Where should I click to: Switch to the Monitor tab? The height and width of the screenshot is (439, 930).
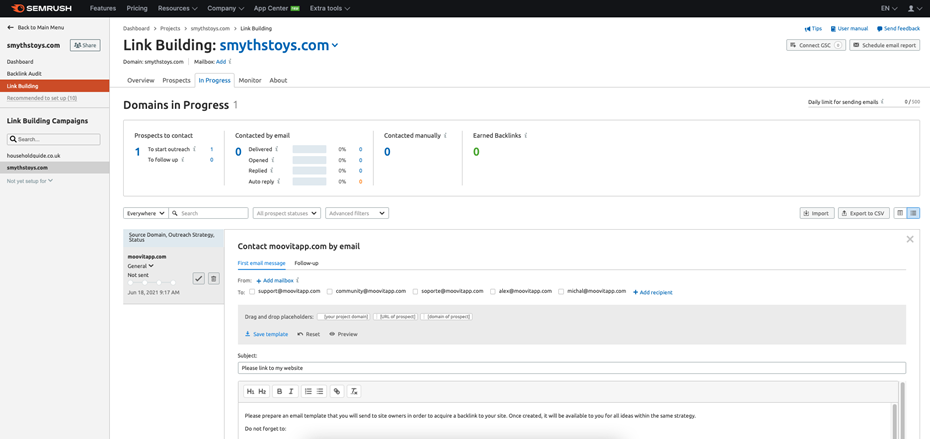250,80
